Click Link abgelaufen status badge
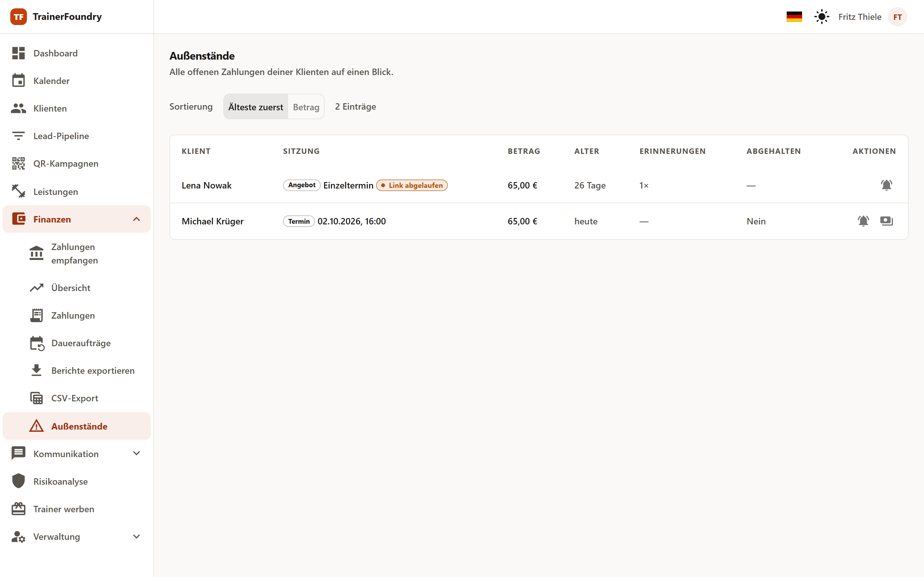 (412, 186)
